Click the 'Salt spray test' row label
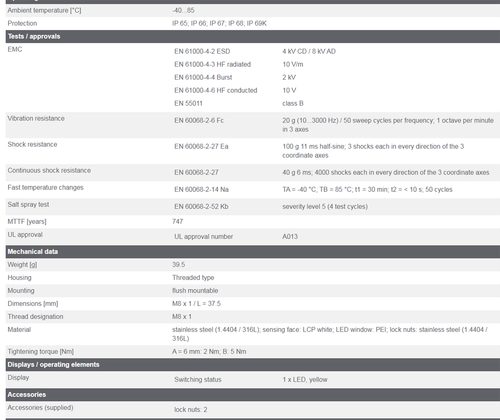The image size is (500, 420). [28, 205]
